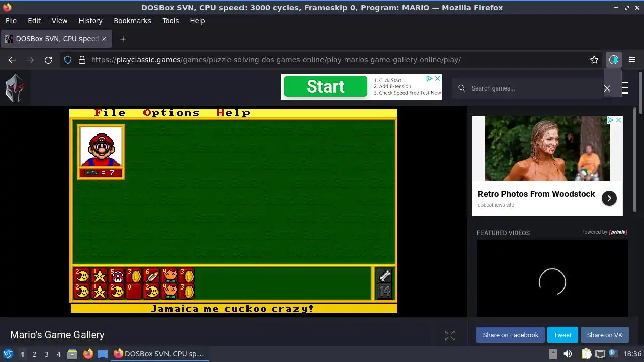The height and width of the screenshot is (362, 644).
Task: Select 3 coin card next to mushroom card
Action: (134, 276)
